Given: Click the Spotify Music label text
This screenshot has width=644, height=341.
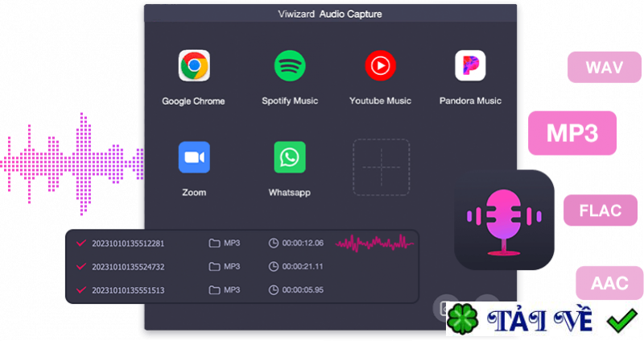Looking at the screenshot, I should click(290, 101).
